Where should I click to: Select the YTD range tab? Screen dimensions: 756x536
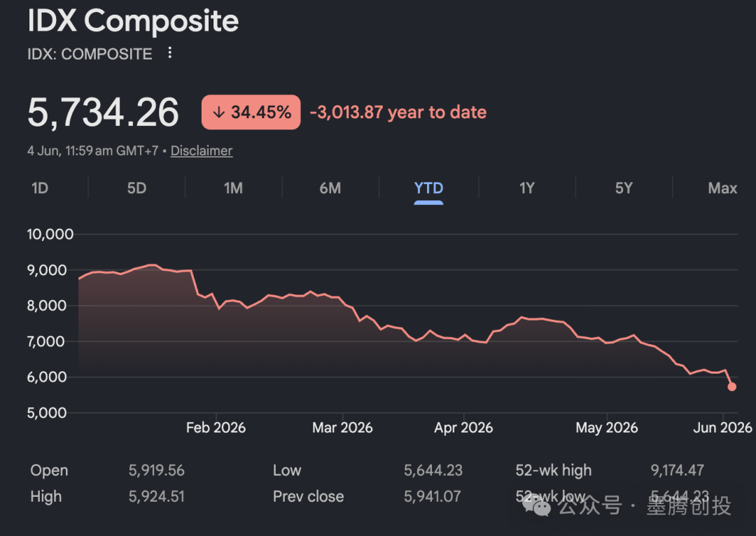428,188
